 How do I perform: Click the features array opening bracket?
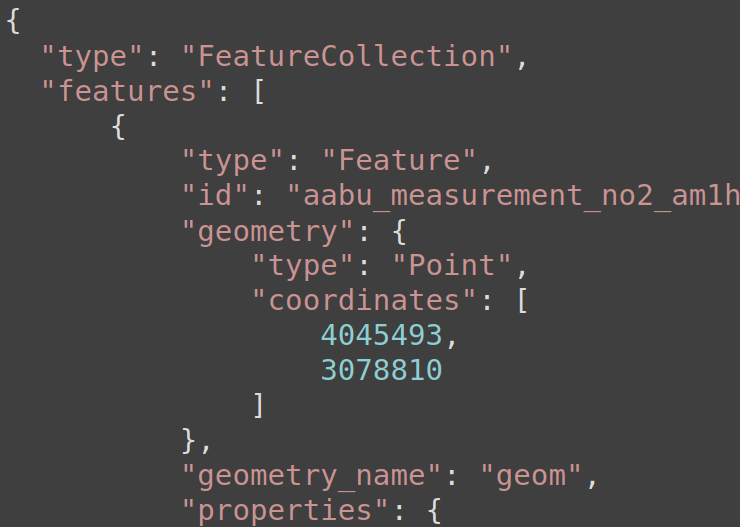pos(259,91)
